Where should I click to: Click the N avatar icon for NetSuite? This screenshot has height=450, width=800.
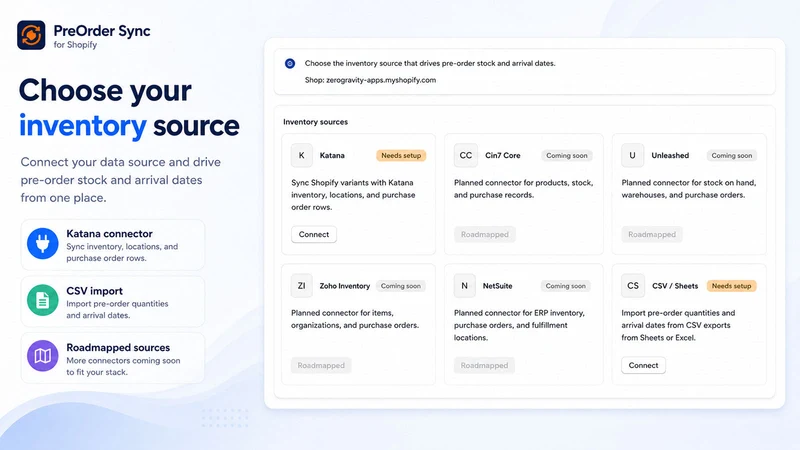(x=465, y=286)
